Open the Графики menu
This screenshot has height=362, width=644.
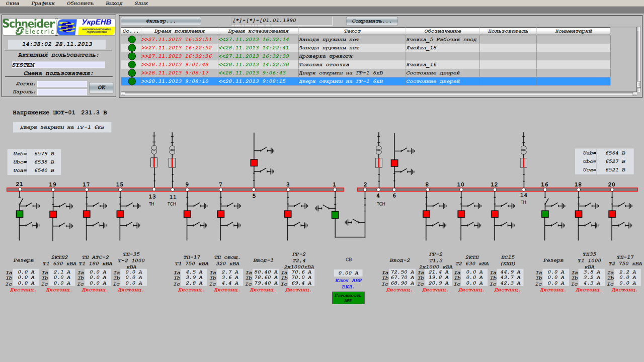[x=43, y=3]
